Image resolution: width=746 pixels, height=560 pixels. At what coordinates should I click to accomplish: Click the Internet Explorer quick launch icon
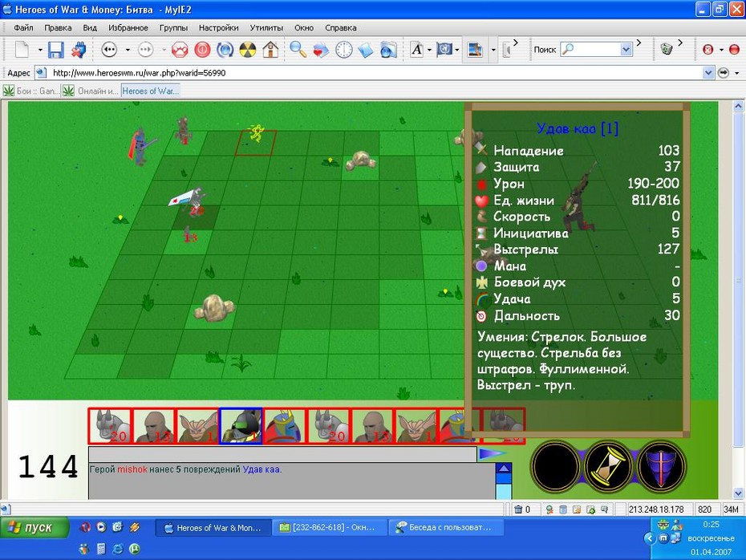[x=118, y=549]
